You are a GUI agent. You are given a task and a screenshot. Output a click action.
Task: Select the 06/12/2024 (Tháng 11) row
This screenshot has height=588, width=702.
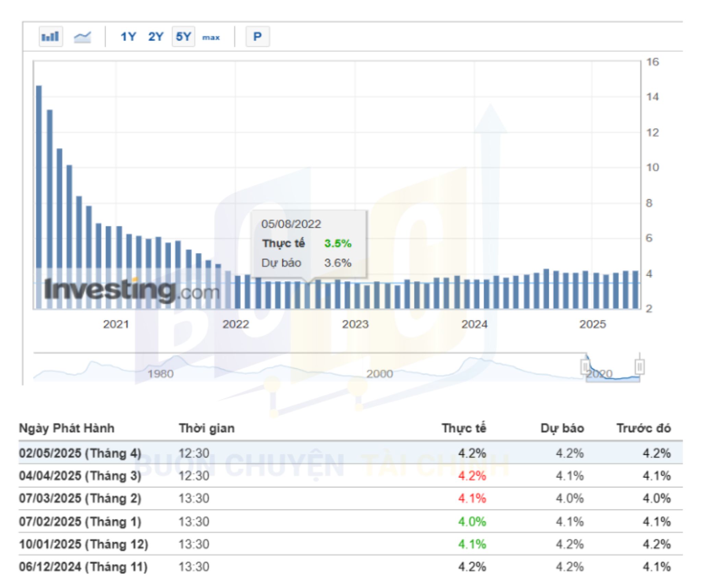[x=83, y=566]
